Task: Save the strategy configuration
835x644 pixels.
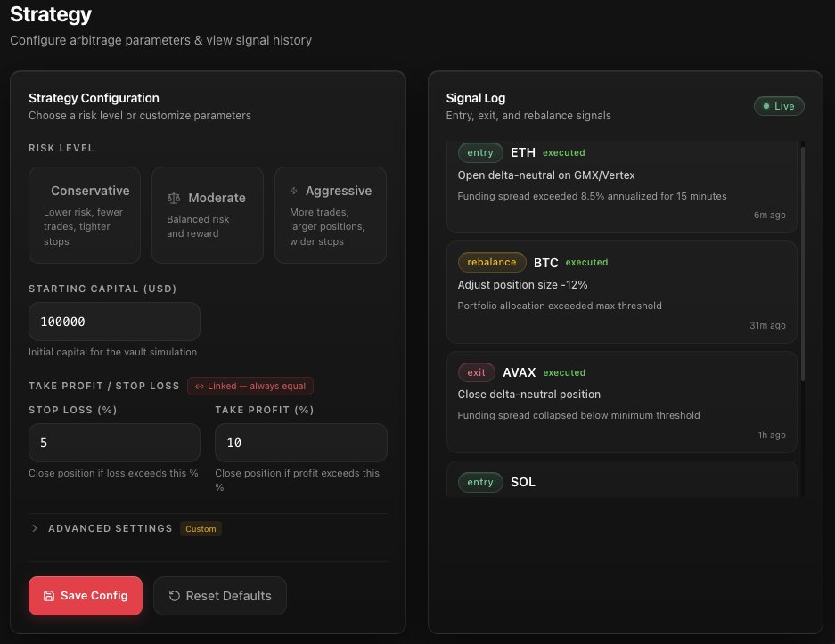Action: click(86, 596)
